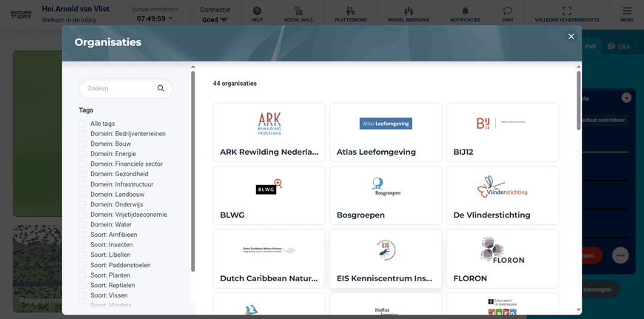
Task: Check Domein: Gezondheid tag
Action: [x=82, y=174]
